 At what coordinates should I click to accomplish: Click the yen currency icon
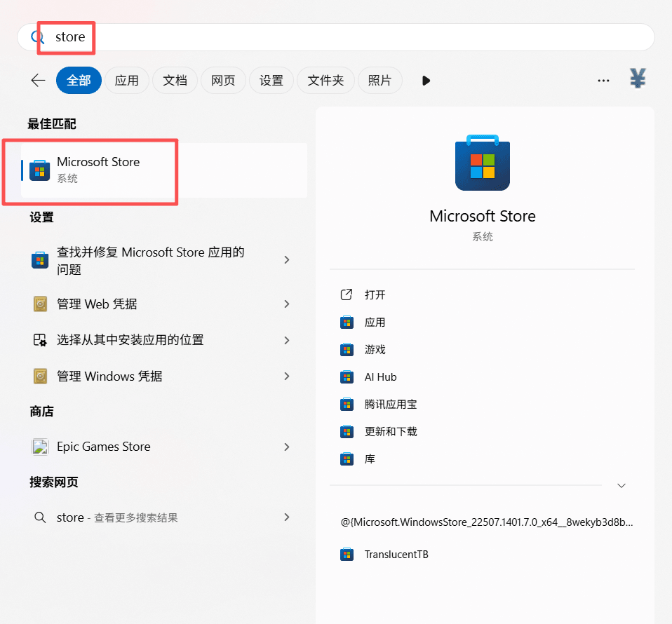(x=637, y=79)
